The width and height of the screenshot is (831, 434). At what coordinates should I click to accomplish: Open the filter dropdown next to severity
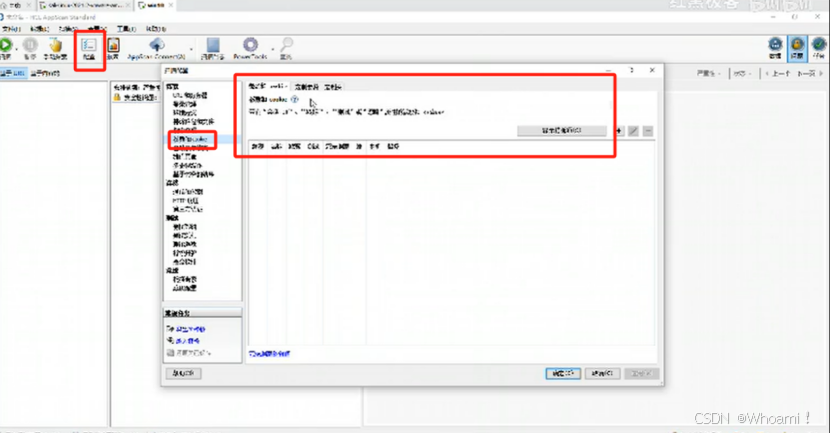[x=742, y=74]
